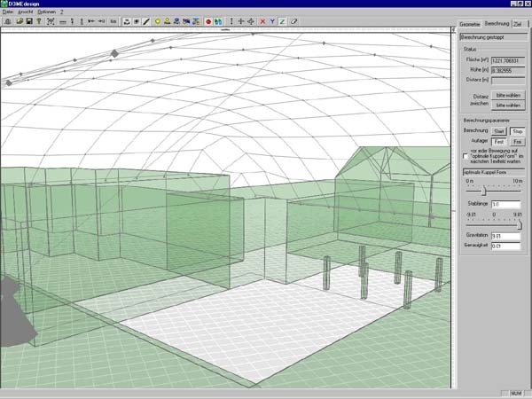Open the Optionen menu
The image size is (532, 399).
(46, 12)
